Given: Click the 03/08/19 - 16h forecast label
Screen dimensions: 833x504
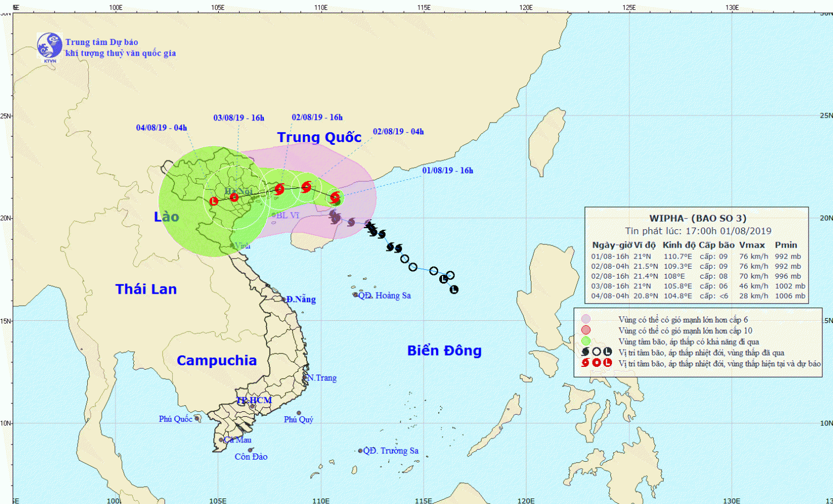Looking at the screenshot, I should (239, 118).
